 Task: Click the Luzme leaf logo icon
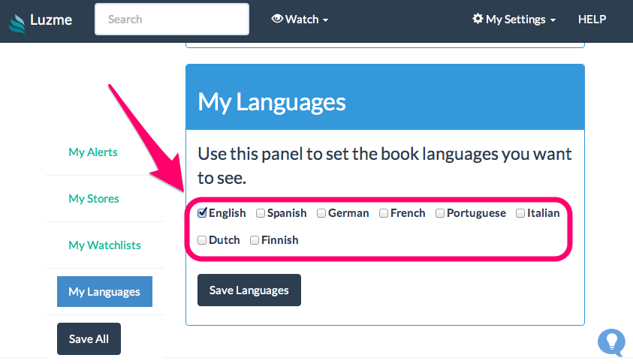click(x=17, y=23)
